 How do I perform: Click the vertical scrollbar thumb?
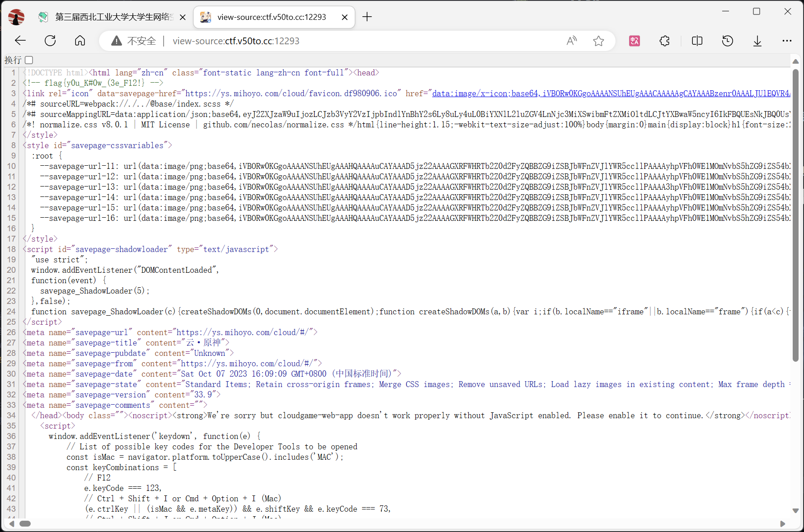coord(795,215)
